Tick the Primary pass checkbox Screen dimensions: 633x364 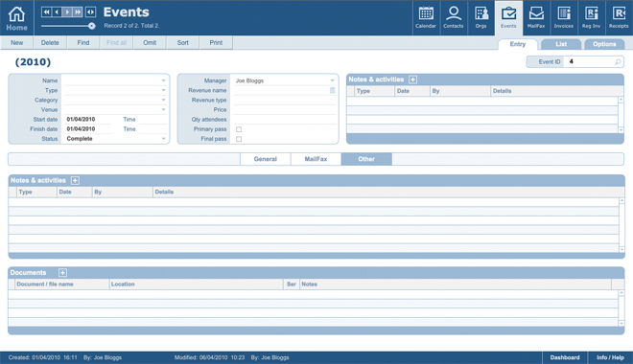pos(239,129)
